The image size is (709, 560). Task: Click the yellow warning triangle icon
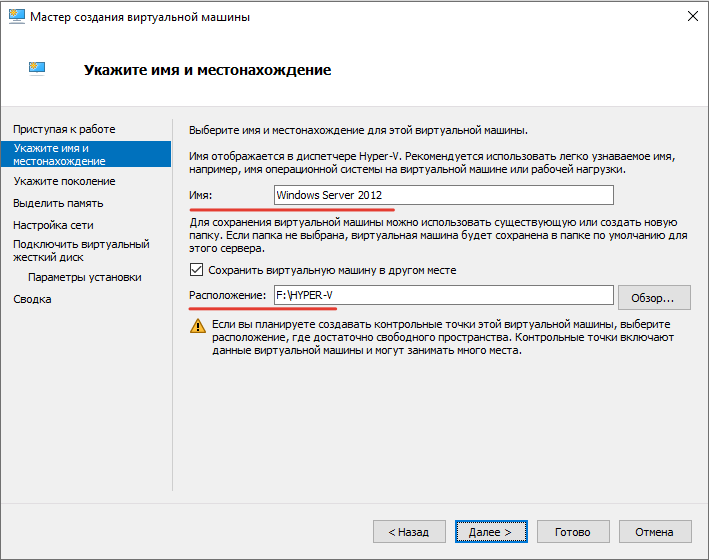pyautogui.click(x=197, y=327)
